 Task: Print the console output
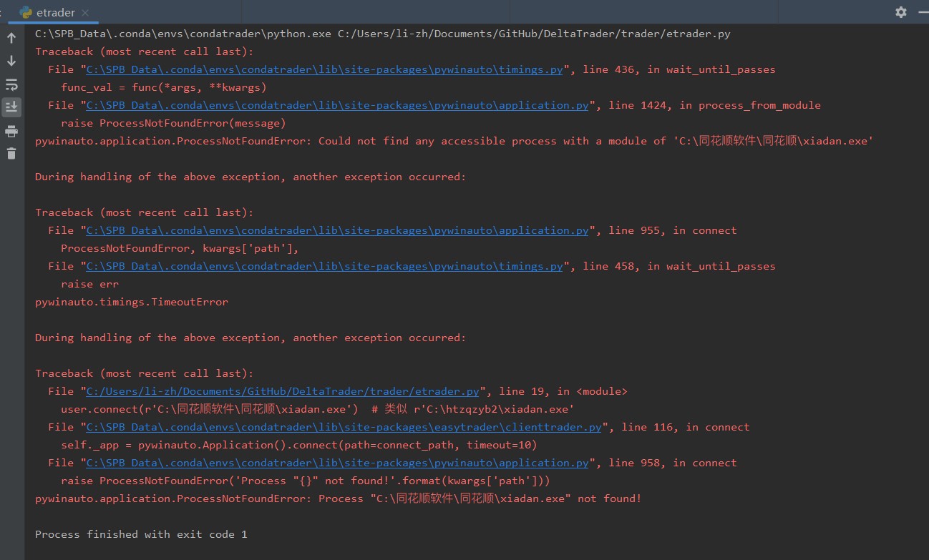click(x=11, y=131)
